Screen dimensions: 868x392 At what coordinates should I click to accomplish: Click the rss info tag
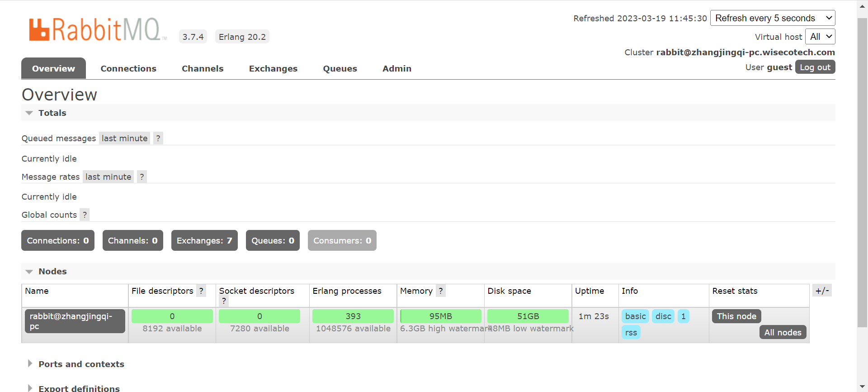pos(631,332)
